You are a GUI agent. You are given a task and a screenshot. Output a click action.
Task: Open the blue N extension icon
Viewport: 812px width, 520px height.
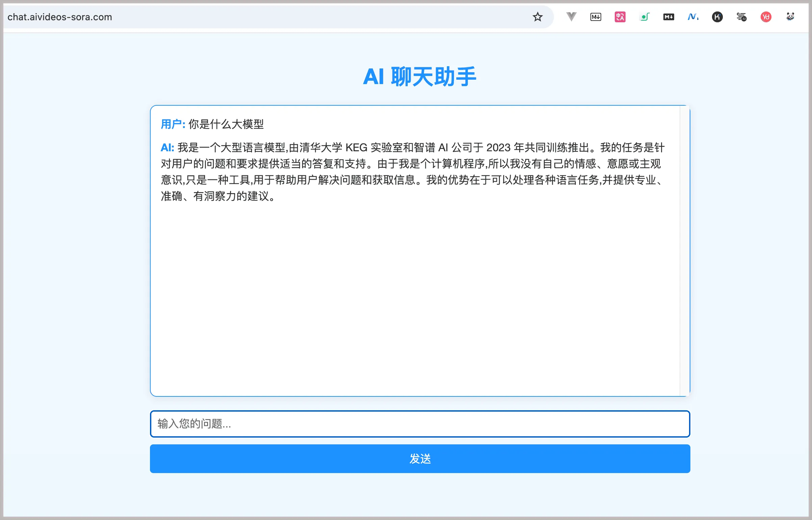pos(693,17)
